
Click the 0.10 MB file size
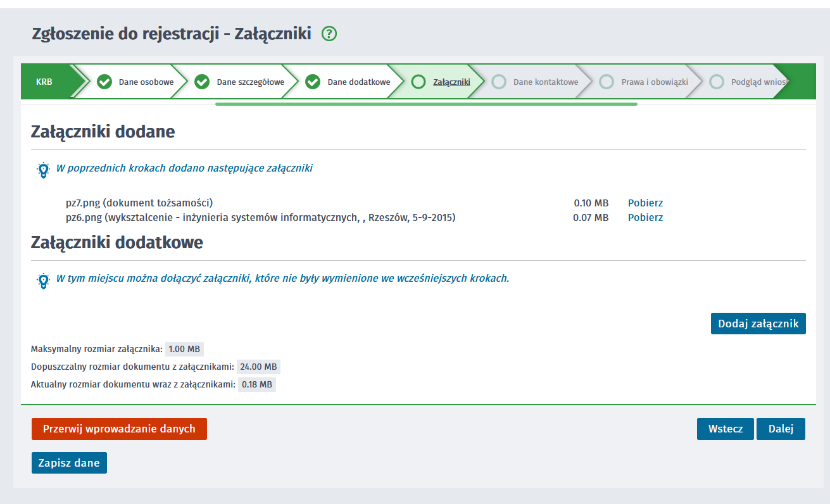click(x=591, y=203)
